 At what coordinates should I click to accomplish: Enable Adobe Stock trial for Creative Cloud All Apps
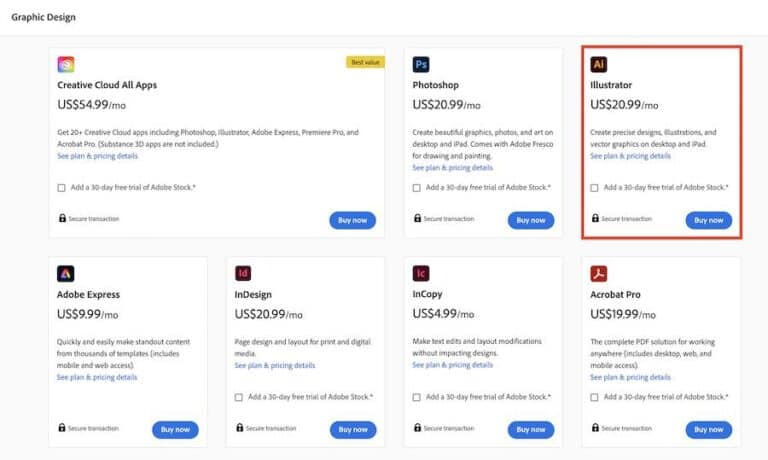[62, 187]
